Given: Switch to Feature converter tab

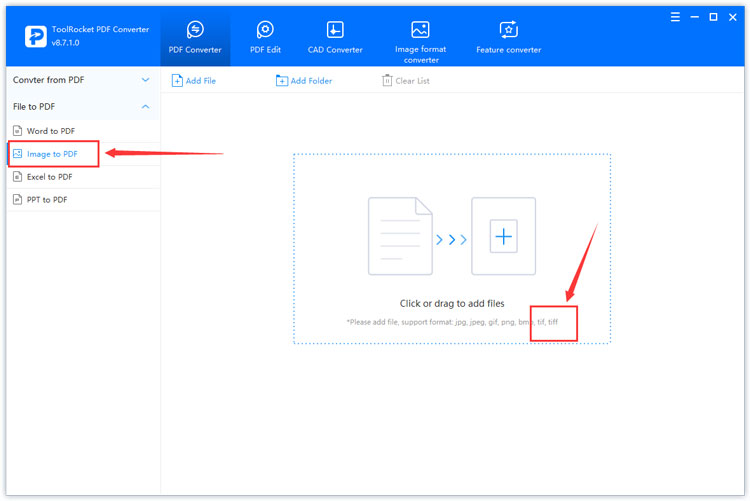Looking at the screenshot, I should pyautogui.click(x=508, y=38).
